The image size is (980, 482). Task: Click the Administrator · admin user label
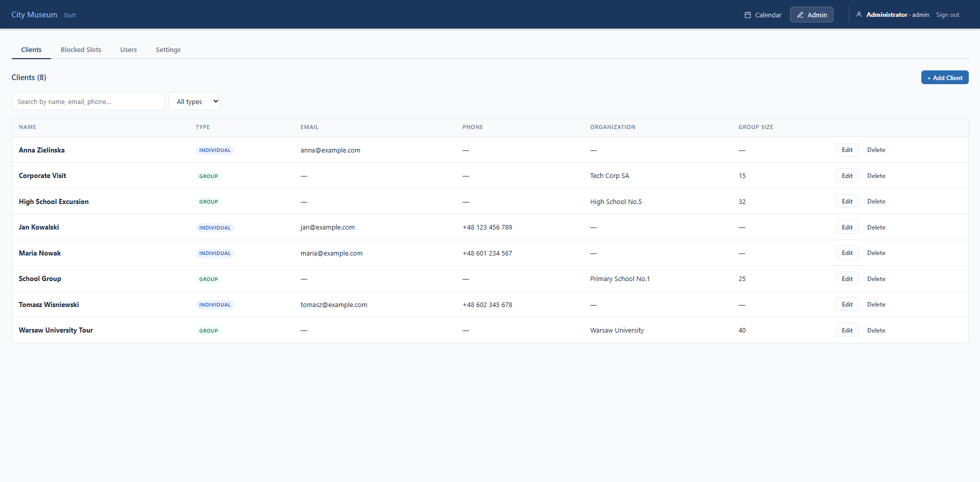coord(897,15)
